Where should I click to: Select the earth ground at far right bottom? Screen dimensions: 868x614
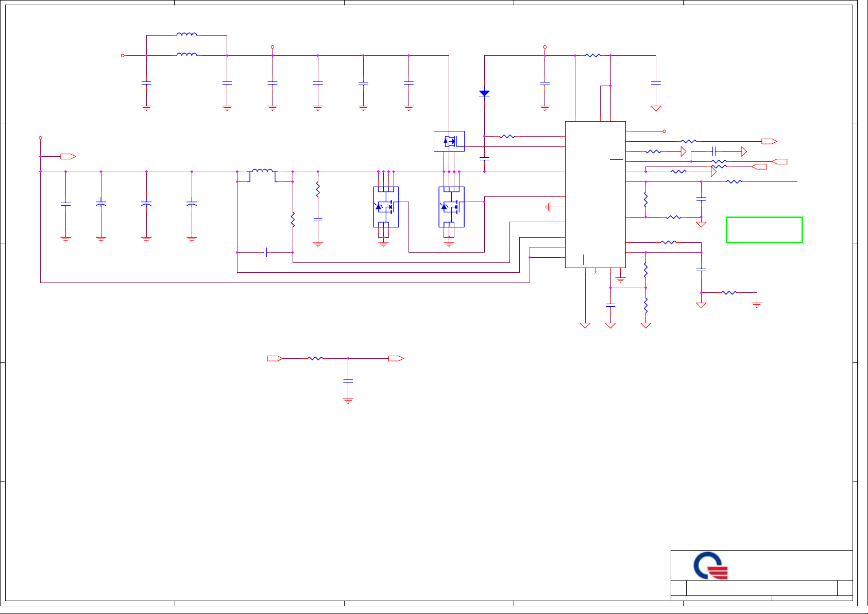[x=757, y=304]
